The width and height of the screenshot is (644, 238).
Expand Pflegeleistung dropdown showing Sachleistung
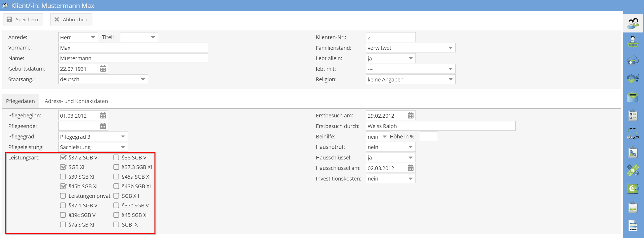93,147
